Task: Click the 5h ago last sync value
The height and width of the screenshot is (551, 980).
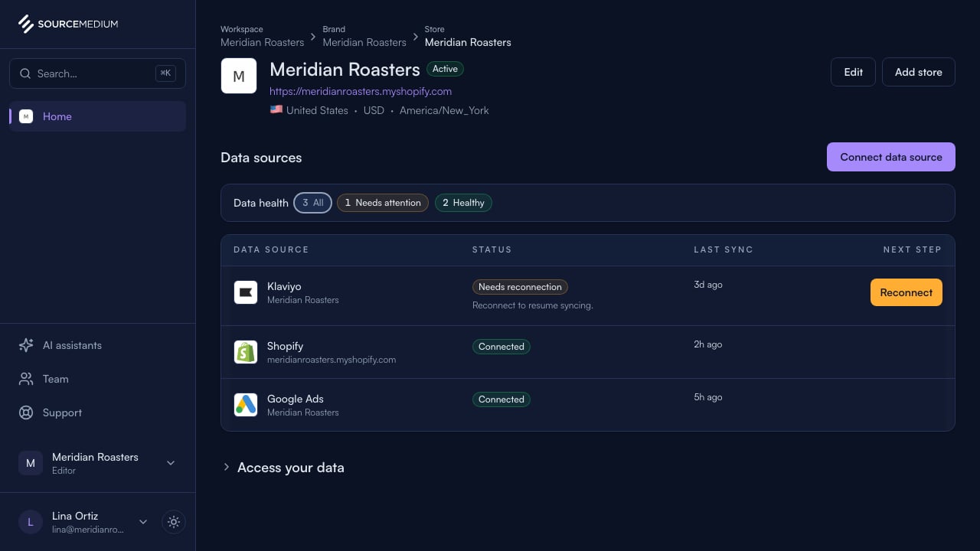Action: click(x=708, y=397)
